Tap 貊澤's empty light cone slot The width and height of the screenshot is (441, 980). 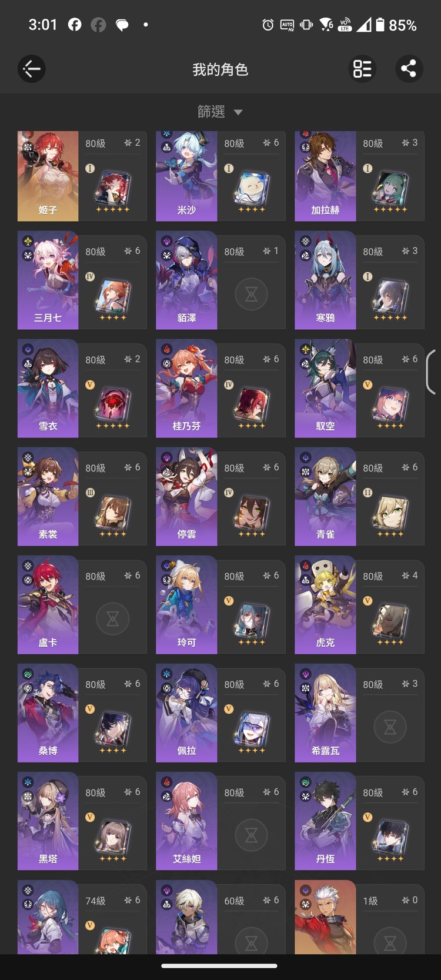point(252,293)
